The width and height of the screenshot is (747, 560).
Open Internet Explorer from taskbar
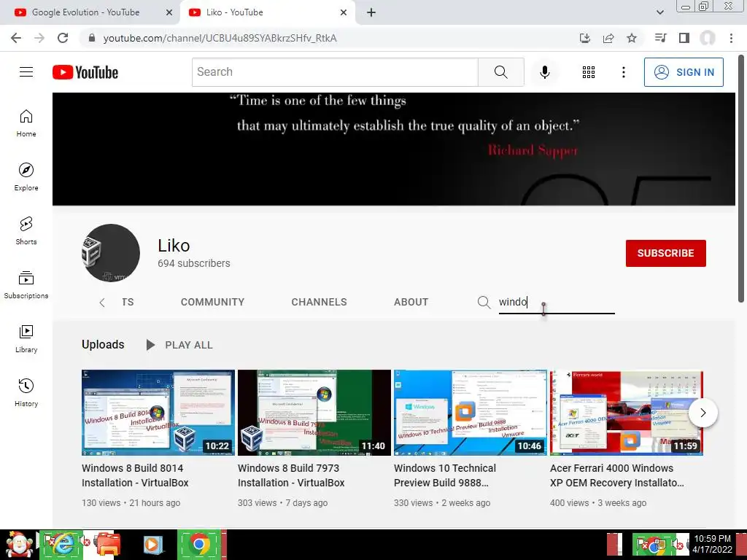(x=61, y=544)
